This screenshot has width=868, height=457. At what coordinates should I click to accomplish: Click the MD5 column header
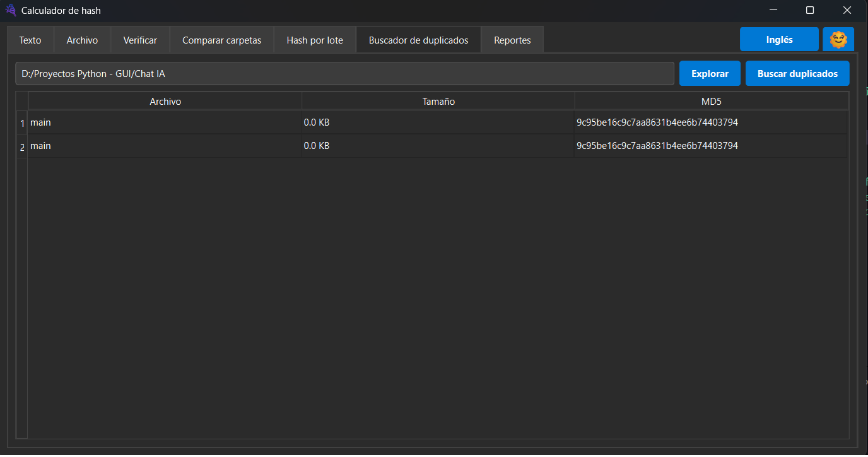pyautogui.click(x=711, y=101)
